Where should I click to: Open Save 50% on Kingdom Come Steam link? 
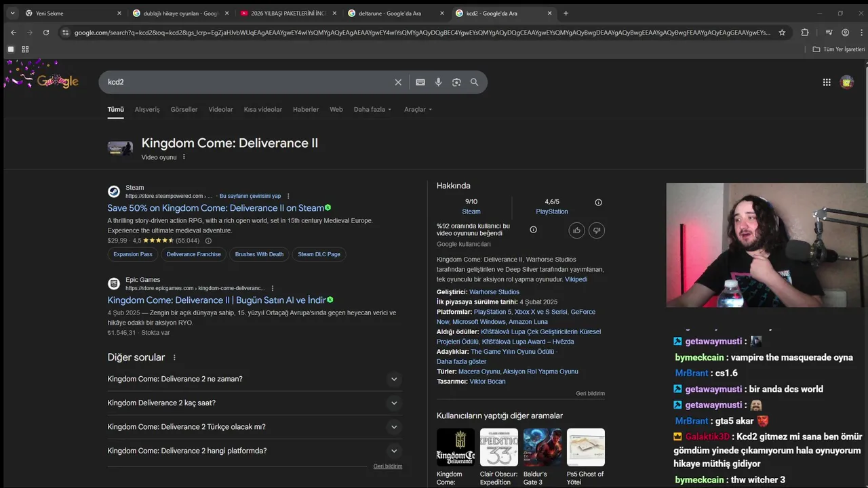pyautogui.click(x=216, y=208)
